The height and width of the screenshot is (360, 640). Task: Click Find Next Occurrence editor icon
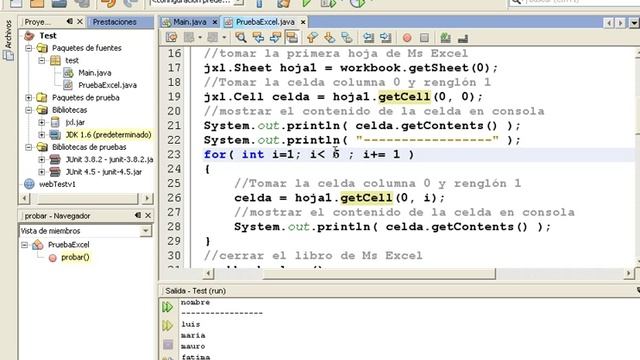[275, 38]
